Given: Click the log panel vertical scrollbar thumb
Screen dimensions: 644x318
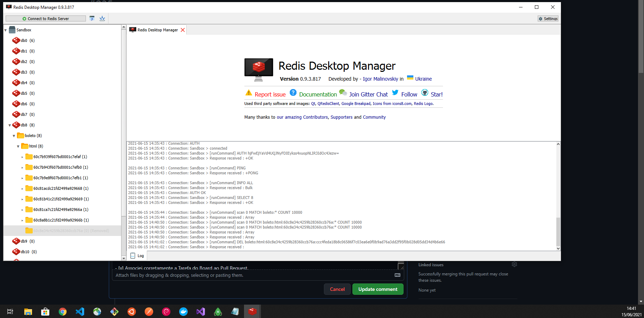Looking at the screenshot, I should click(558, 232).
